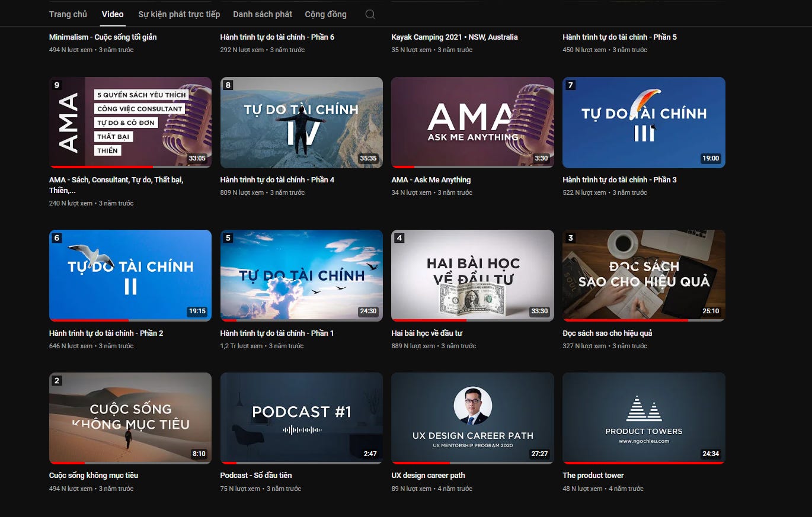Screen dimensions: 812x517
Task: Click the '48 N lượt xem • 4 năm trước' text
Action: [x=603, y=489]
